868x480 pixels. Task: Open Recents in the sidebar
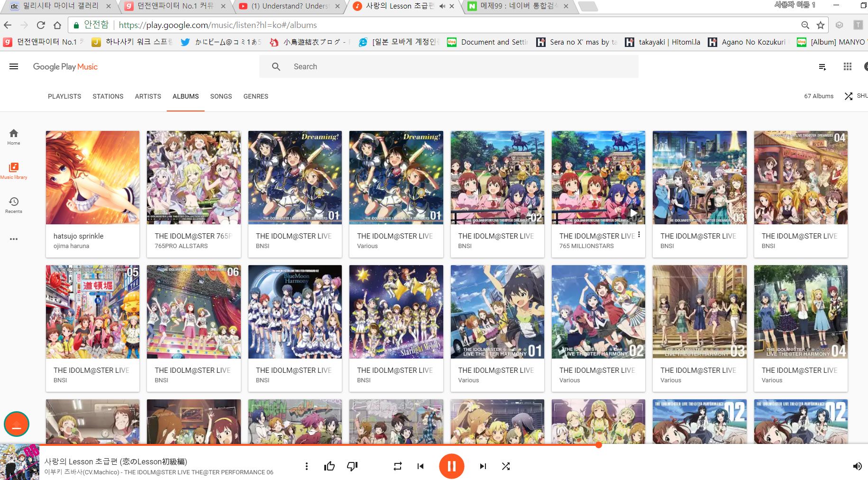click(14, 205)
